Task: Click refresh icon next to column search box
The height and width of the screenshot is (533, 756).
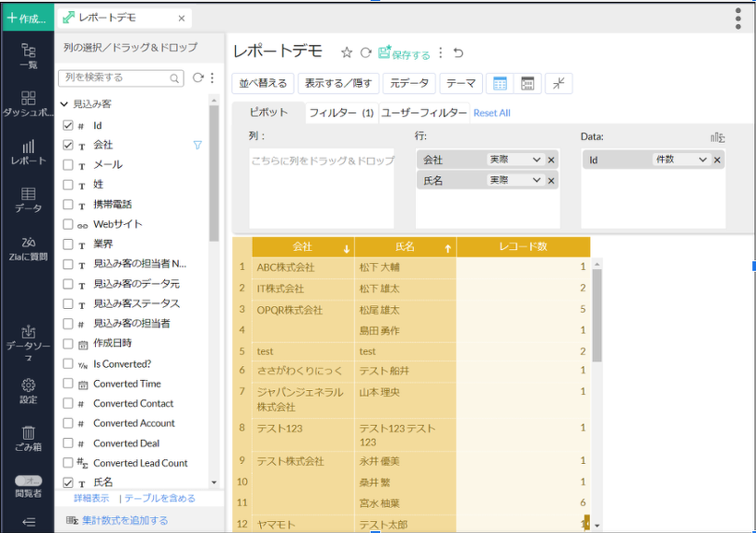Action: click(197, 77)
